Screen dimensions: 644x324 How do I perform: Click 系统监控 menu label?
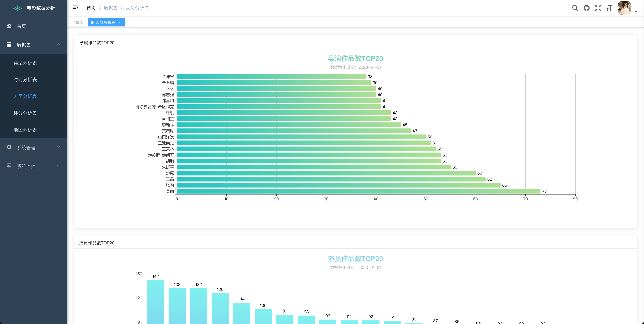26,166
